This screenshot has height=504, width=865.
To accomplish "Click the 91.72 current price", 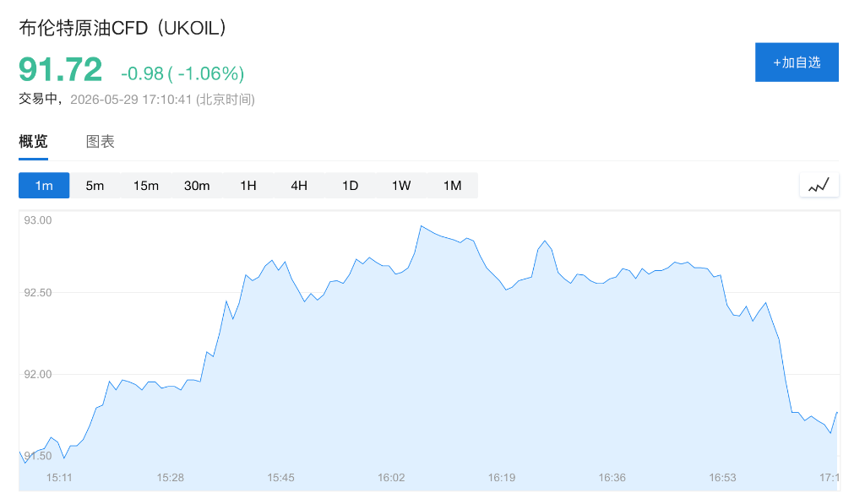I will (60, 69).
